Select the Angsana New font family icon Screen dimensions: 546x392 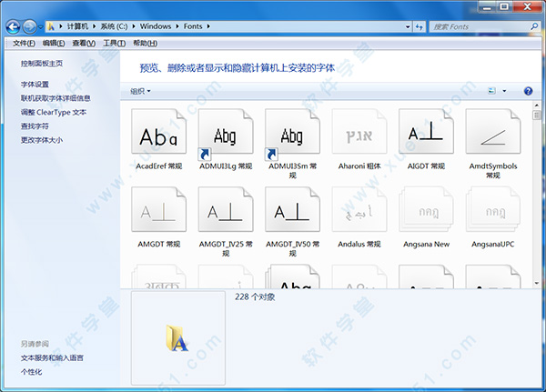[426, 209]
